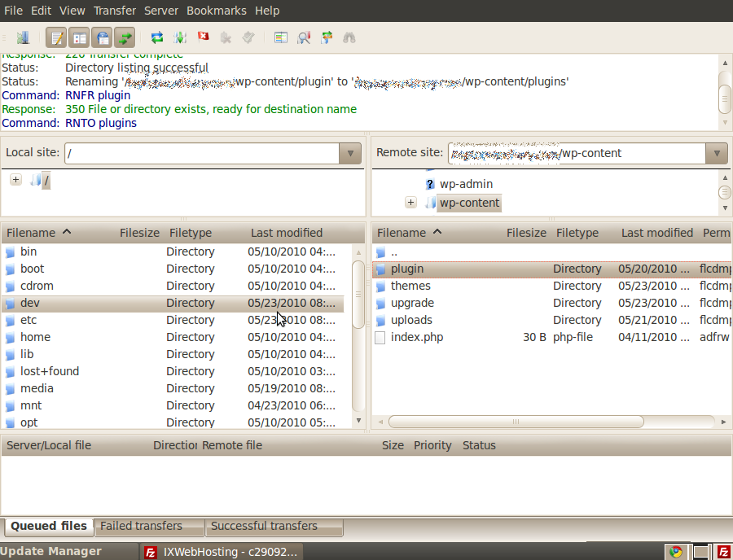The height and width of the screenshot is (560, 733).
Task: Sort local files by Filetype column
Action: coord(191,233)
